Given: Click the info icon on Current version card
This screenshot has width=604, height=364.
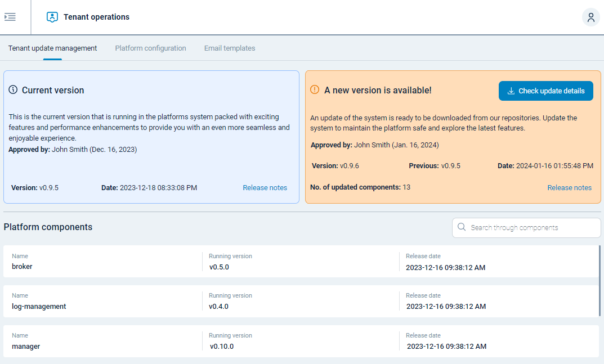Looking at the screenshot, I should tap(12, 89).
